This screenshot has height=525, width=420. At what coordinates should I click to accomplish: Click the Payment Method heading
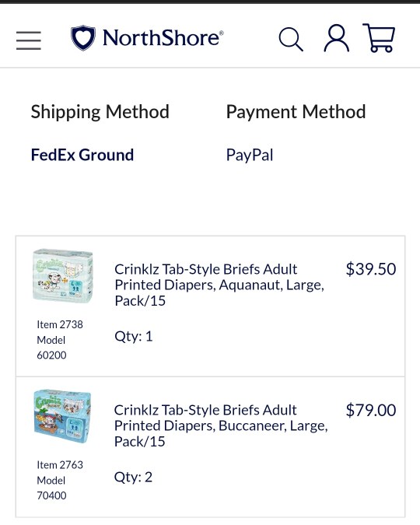[x=296, y=112]
